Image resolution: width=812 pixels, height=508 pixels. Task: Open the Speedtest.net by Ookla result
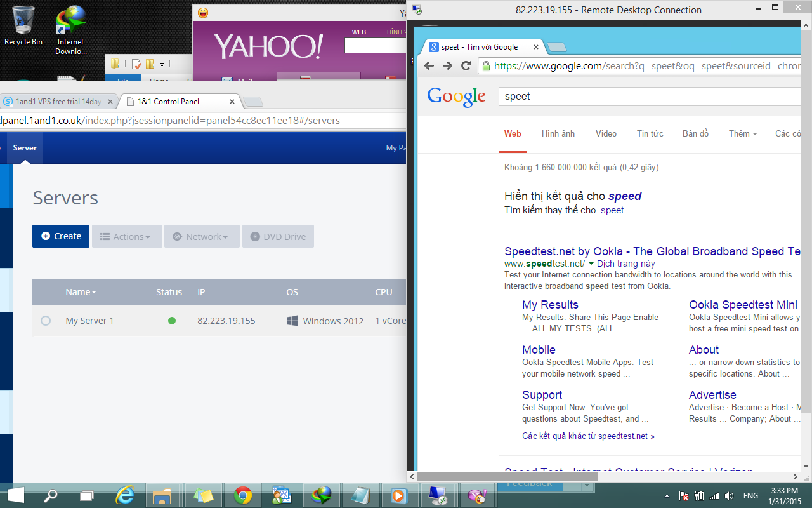click(x=652, y=251)
